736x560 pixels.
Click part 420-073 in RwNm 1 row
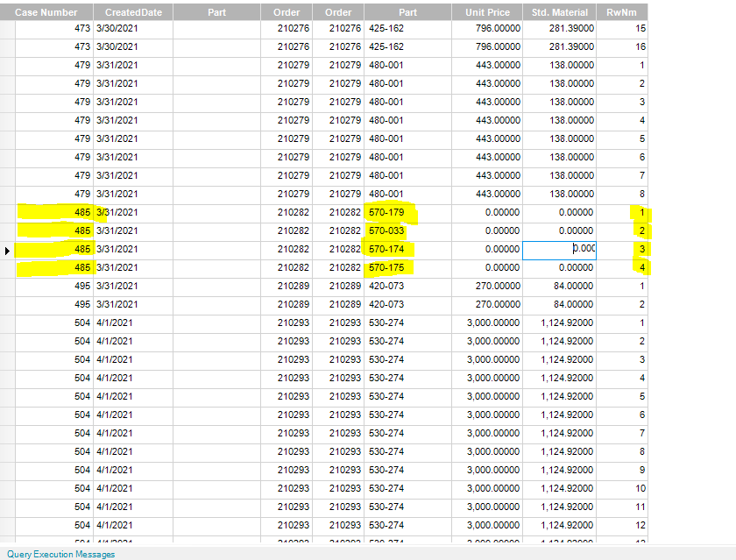[x=408, y=286]
